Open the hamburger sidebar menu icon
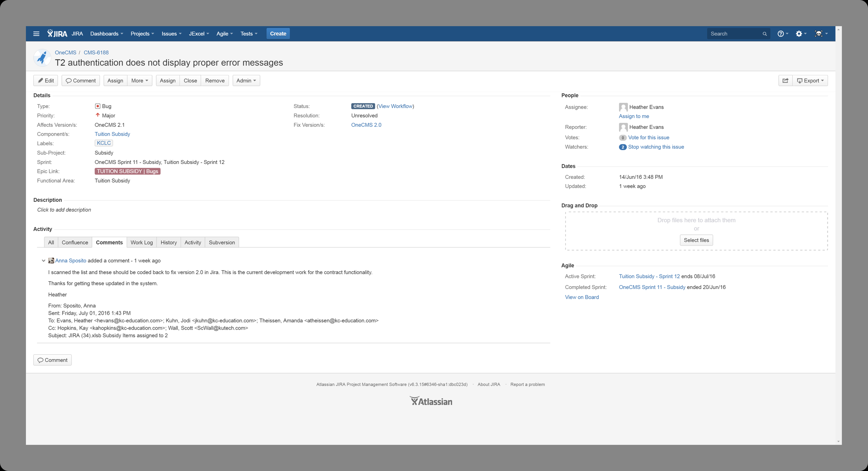The image size is (868, 471). [36, 34]
